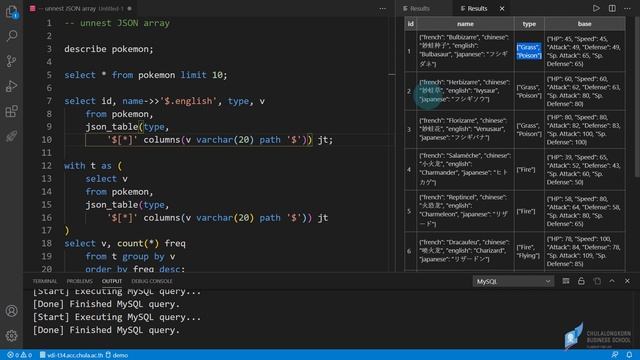Open the MySQL database extension icon in activity bar
Image resolution: width=640 pixels, height=360 pixels.
click(11, 136)
